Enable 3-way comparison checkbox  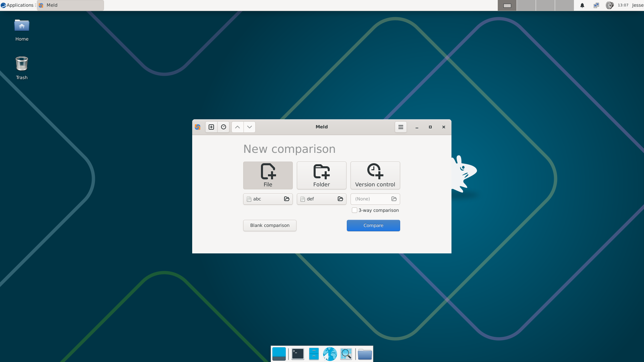point(355,210)
